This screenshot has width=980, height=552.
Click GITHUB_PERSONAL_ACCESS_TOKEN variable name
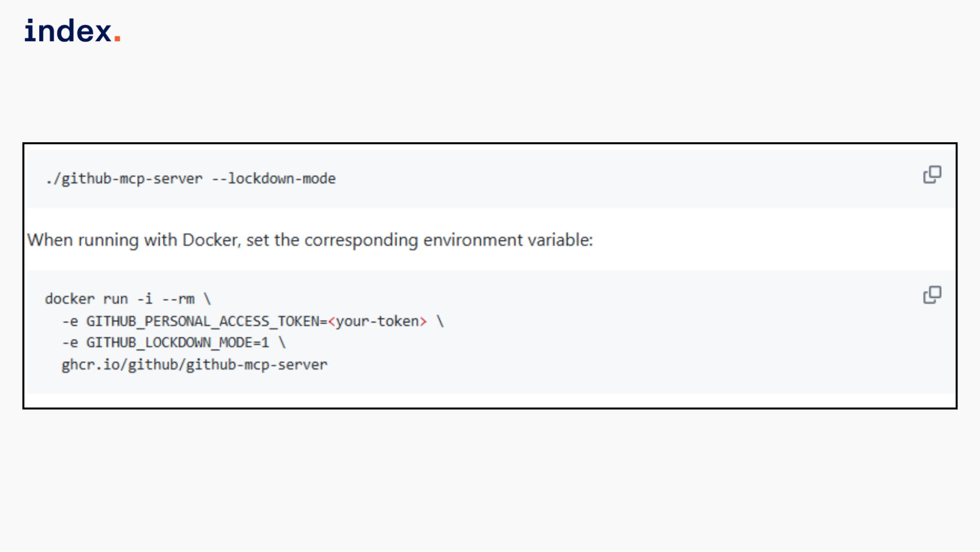(202, 321)
